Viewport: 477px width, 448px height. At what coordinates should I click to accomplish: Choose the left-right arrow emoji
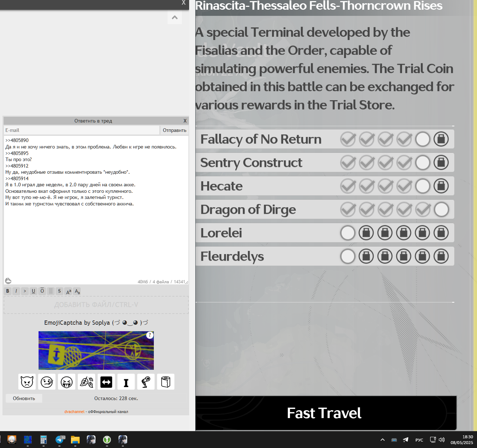pyautogui.click(x=106, y=382)
